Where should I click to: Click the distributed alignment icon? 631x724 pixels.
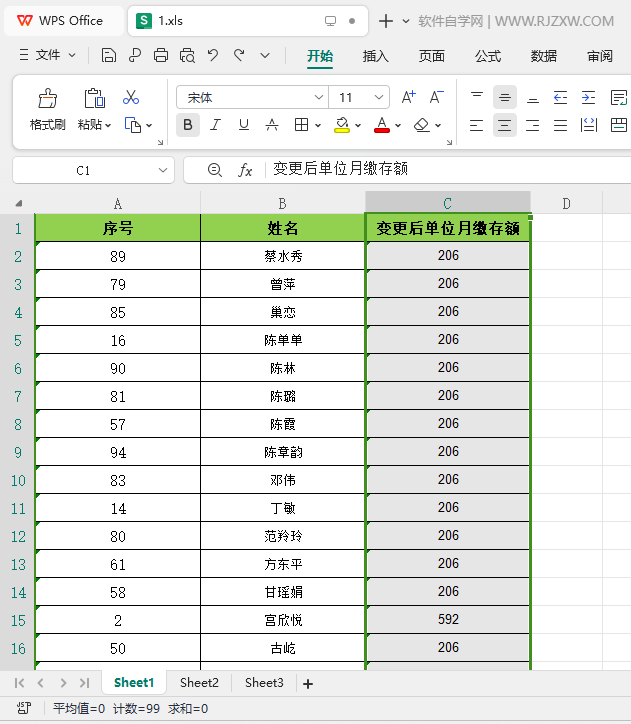tap(589, 125)
